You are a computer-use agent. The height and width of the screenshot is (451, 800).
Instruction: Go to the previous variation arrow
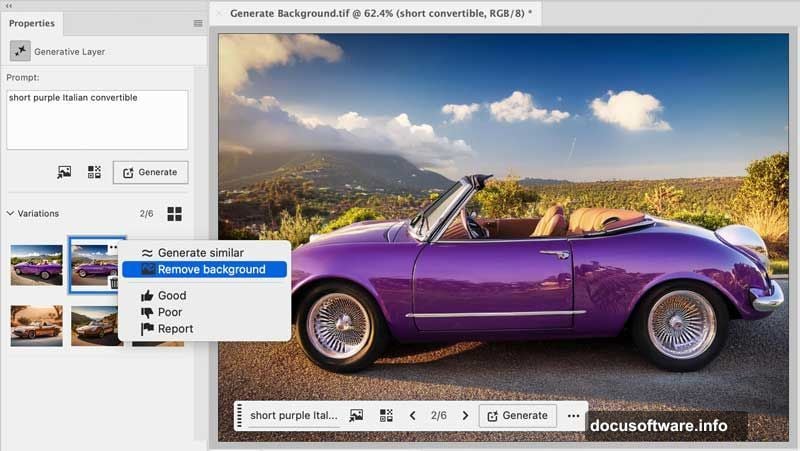(x=413, y=415)
